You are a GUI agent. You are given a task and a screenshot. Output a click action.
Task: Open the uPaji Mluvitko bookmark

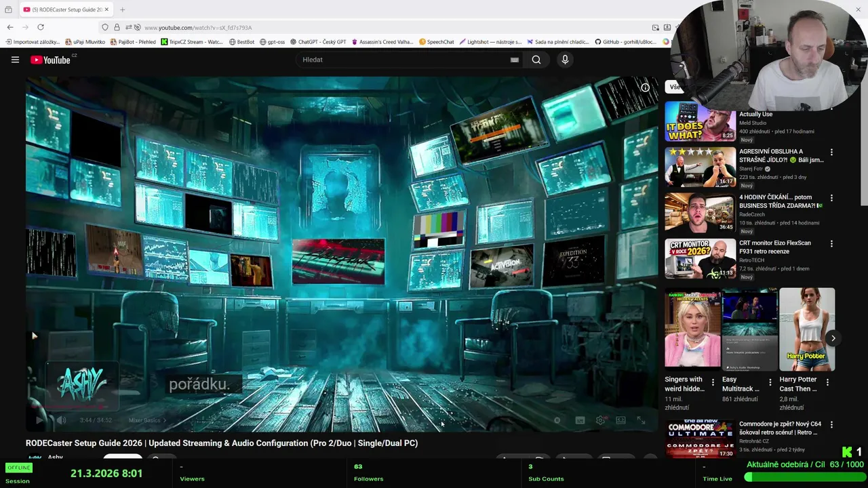[x=85, y=42]
